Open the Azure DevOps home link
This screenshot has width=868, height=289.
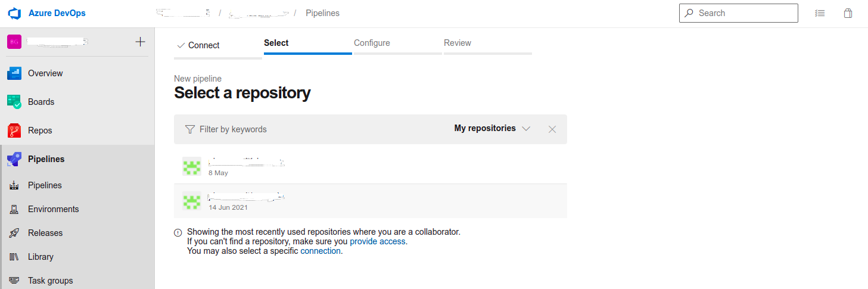pyautogui.click(x=57, y=13)
